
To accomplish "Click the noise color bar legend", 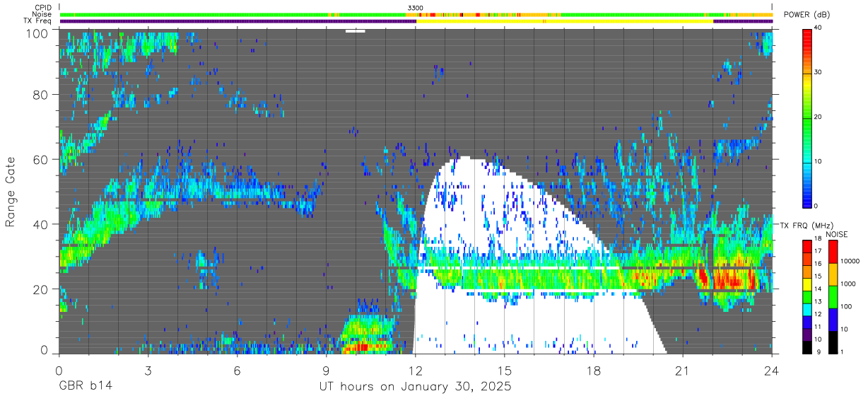I will 834,296.
